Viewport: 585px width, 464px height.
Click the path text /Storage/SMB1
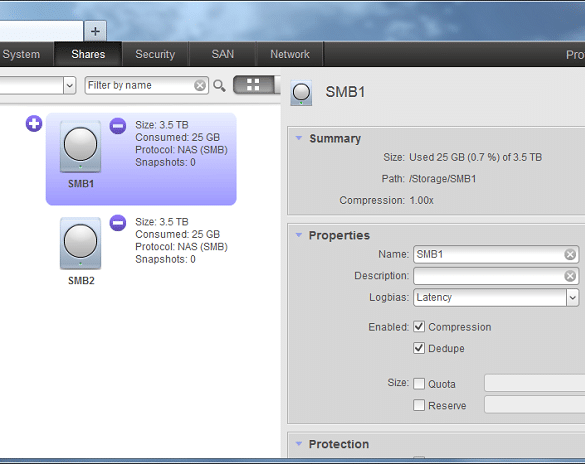click(x=442, y=179)
